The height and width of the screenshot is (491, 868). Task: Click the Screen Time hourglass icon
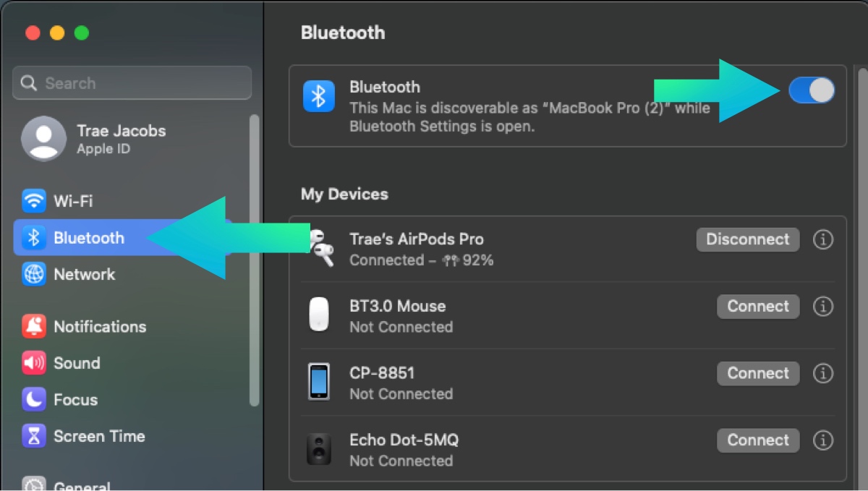pos(34,436)
